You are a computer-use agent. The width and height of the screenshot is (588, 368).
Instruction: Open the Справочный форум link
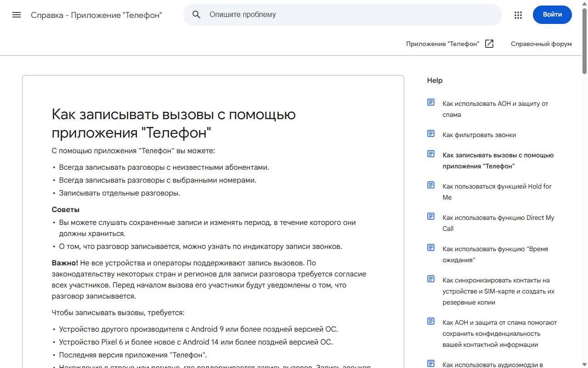(x=541, y=44)
